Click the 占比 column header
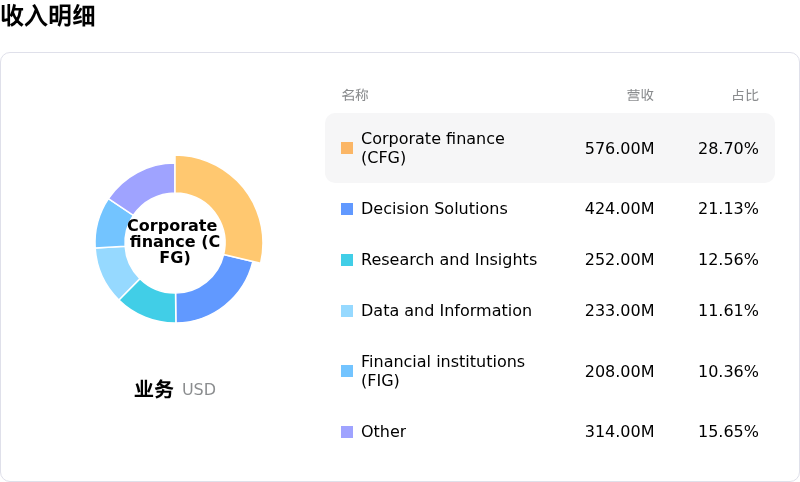The height and width of the screenshot is (482, 800). [745, 95]
